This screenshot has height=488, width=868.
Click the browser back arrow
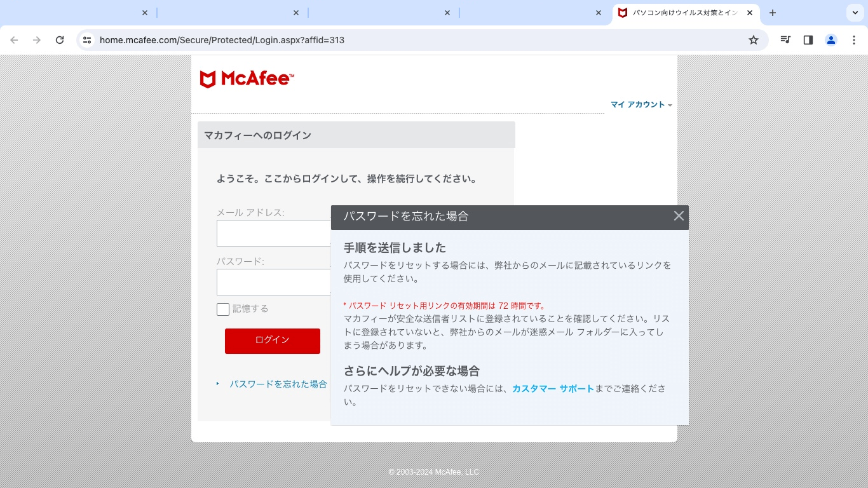point(14,40)
